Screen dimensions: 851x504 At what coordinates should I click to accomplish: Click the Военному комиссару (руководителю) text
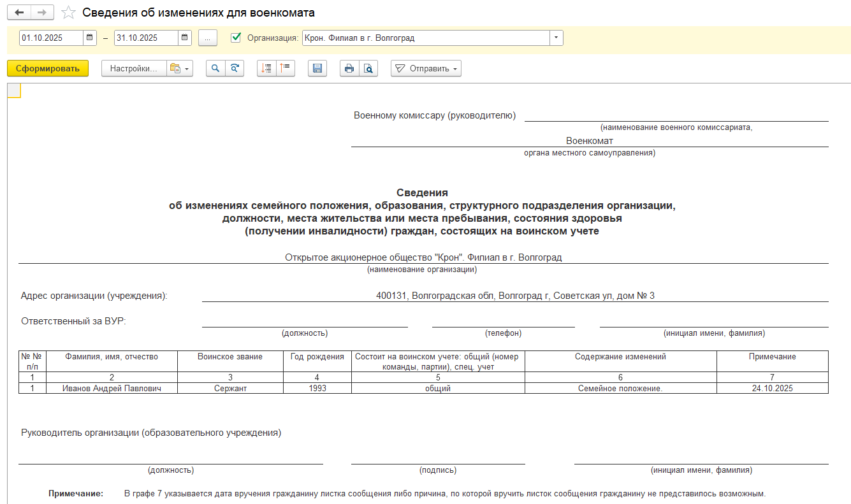[435, 115]
